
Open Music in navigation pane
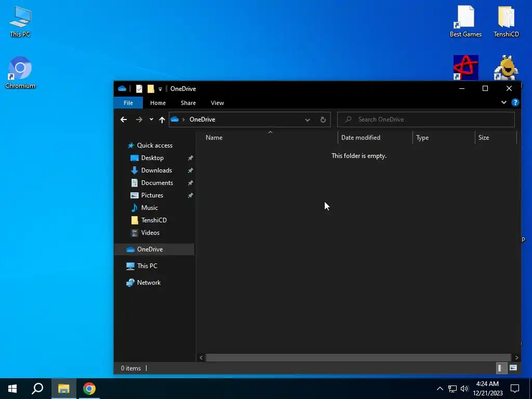click(149, 208)
